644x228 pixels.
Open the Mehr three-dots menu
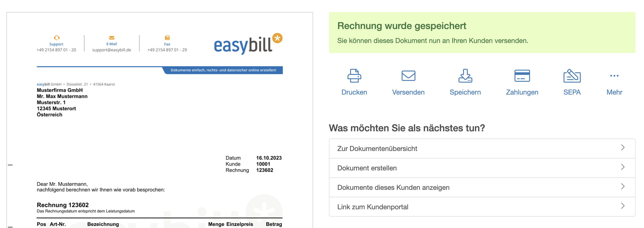click(614, 76)
